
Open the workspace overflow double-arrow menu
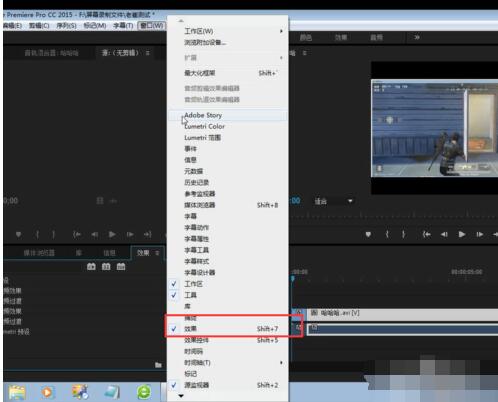coord(417,38)
